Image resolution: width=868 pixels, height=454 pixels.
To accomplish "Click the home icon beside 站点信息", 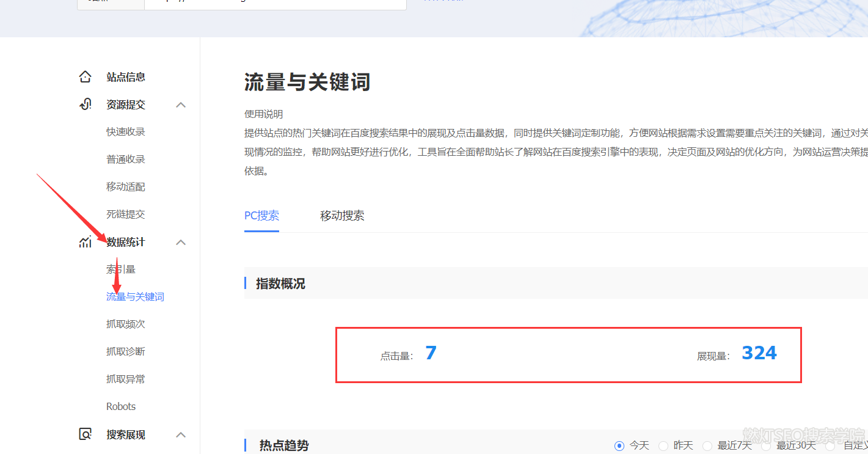I will tap(86, 77).
